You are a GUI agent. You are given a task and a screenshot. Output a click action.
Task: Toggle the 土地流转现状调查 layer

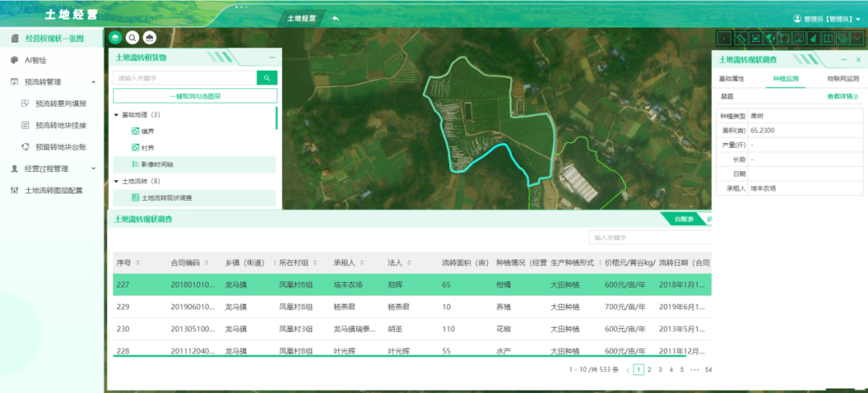[135, 198]
